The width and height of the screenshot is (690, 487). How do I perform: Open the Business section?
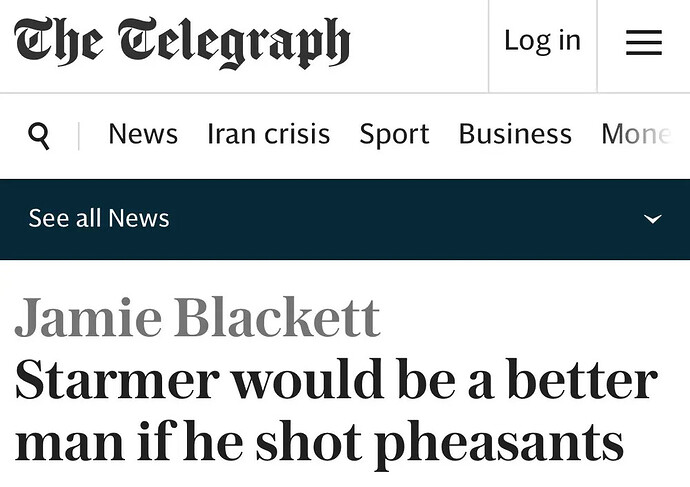515,134
